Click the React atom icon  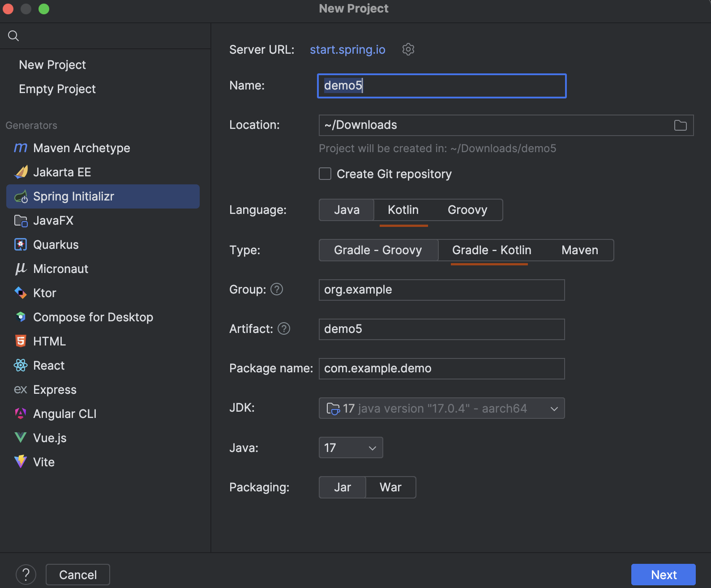pyautogui.click(x=21, y=365)
